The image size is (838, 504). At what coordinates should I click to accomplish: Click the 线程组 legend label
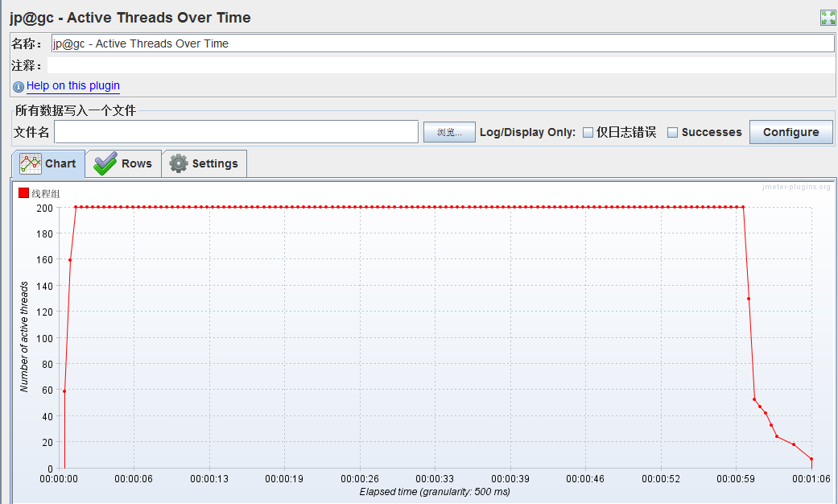point(46,193)
